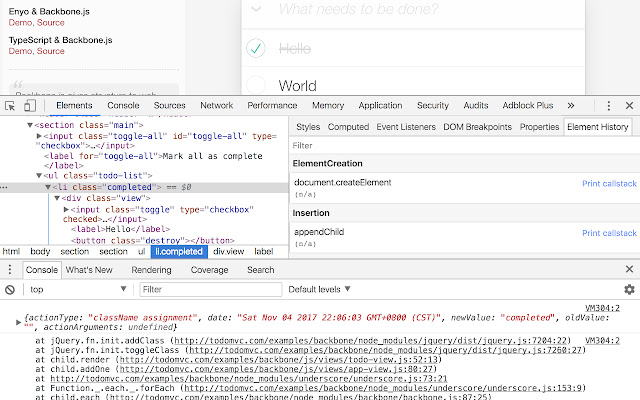Image resolution: width=640 pixels, height=400 pixels.
Task: Open the What's New drawer tab
Action: click(89, 270)
